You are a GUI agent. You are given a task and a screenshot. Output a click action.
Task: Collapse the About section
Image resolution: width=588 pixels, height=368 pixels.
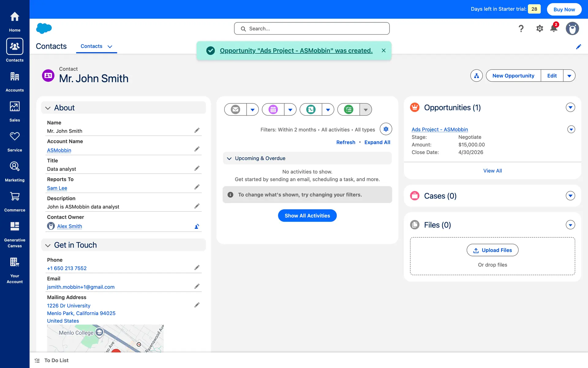click(x=48, y=108)
